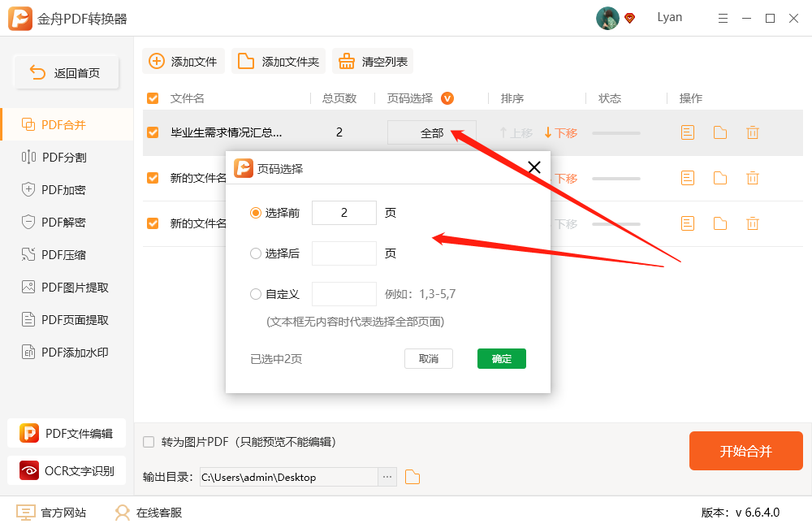
Task: Open the hamburger menu at top right
Action: click(x=723, y=17)
